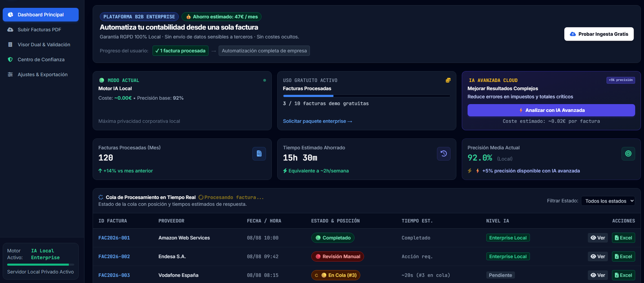644x283 pixels.
Task: Open Centro de Confianza page
Action: tap(41, 59)
